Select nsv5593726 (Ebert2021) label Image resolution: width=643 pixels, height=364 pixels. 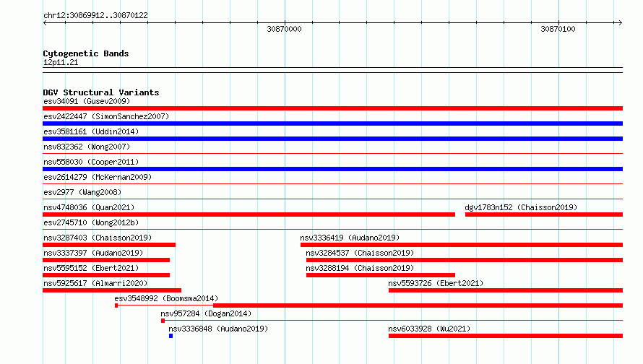click(436, 283)
